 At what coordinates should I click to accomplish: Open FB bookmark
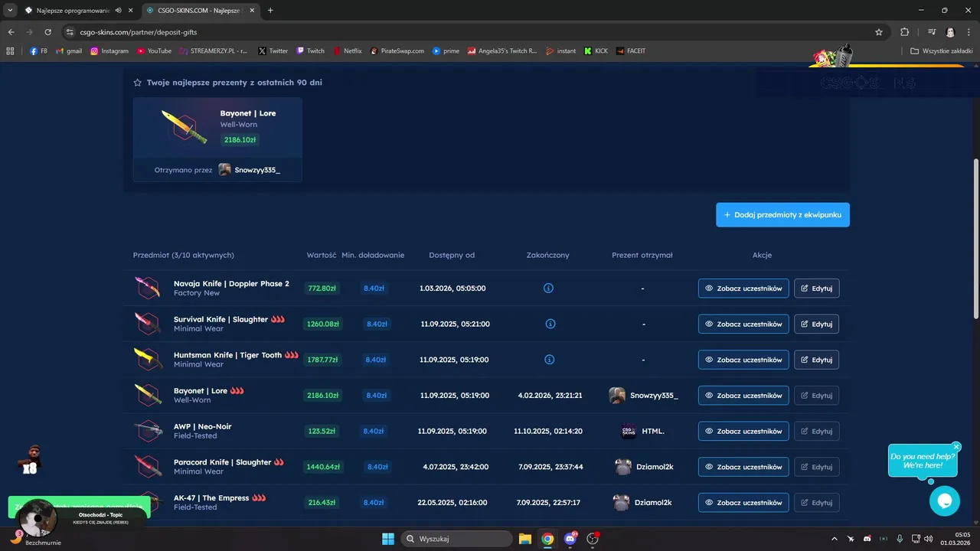point(38,51)
